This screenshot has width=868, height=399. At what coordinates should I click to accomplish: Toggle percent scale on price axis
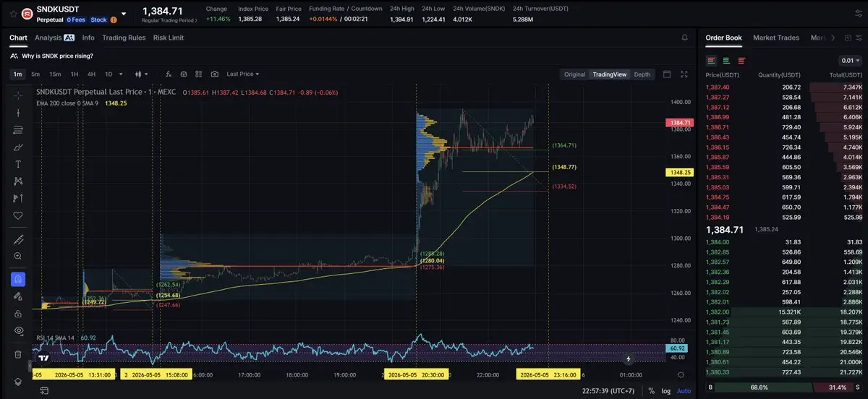(x=651, y=390)
